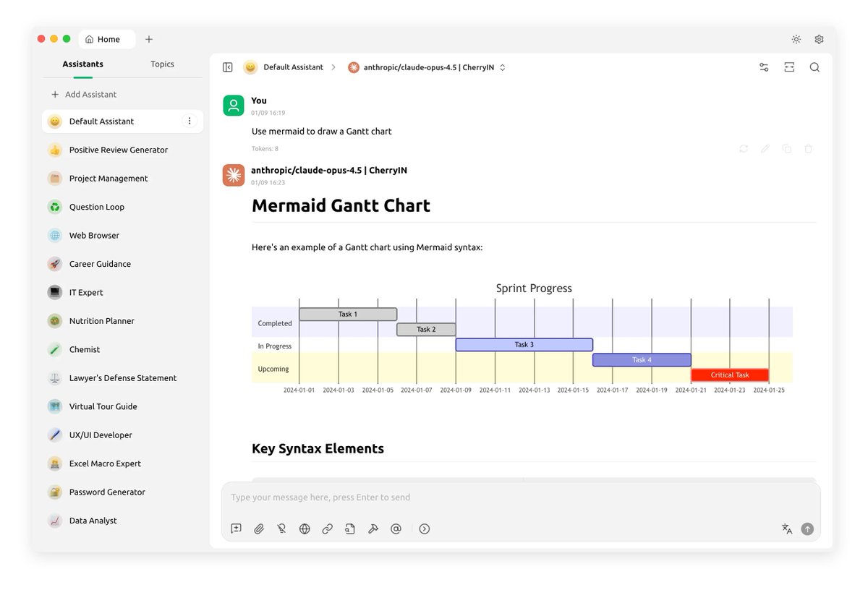The height and width of the screenshot is (590, 868).
Task: Open the knowledge base file-search icon
Action: click(x=350, y=529)
